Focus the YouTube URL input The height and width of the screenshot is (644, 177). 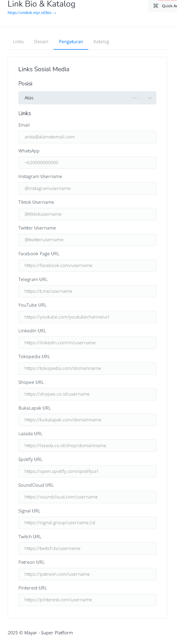pyautogui.click(x=87, y=317)
